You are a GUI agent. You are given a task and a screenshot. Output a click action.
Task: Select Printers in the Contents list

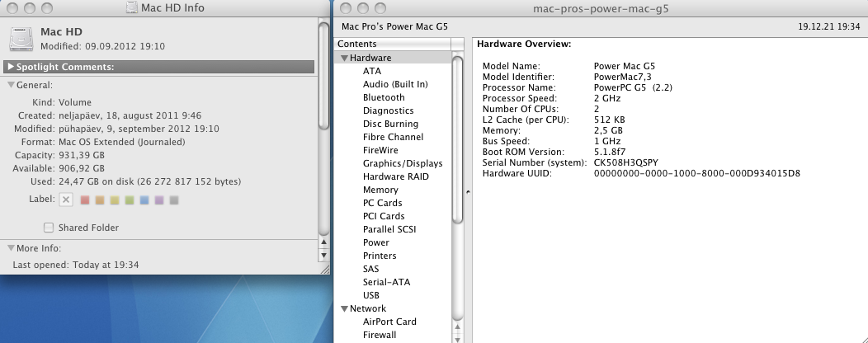pyautogui.click(x=380, y=256)
